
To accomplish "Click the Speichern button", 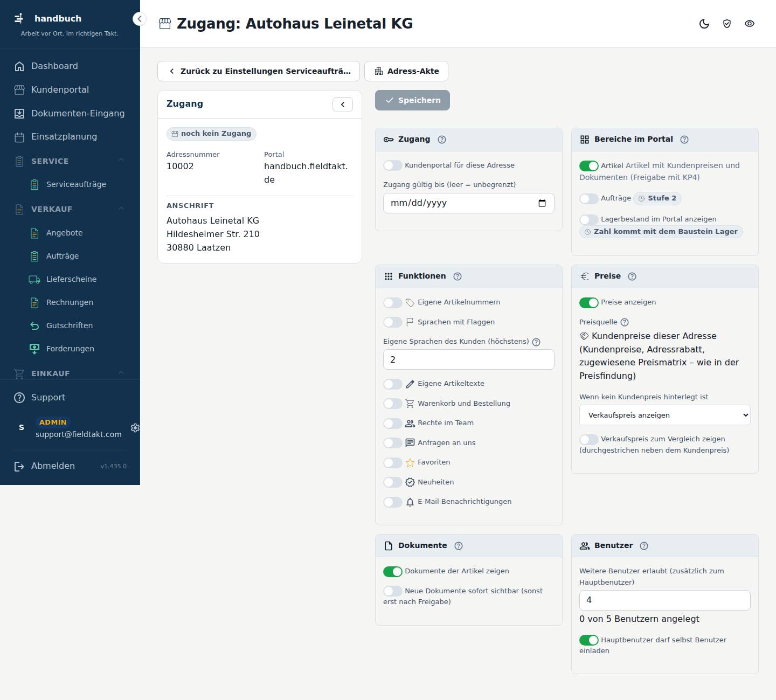I will click(x=412, y=100).
